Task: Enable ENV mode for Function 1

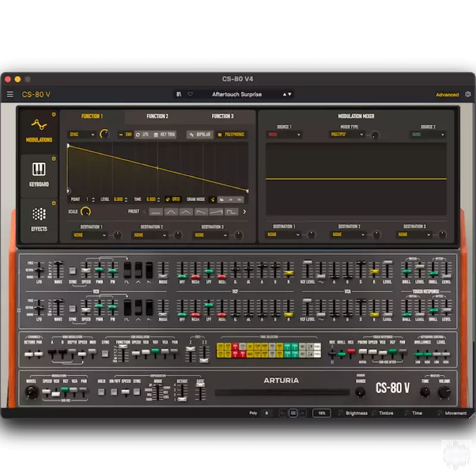Action: (126, 134)
